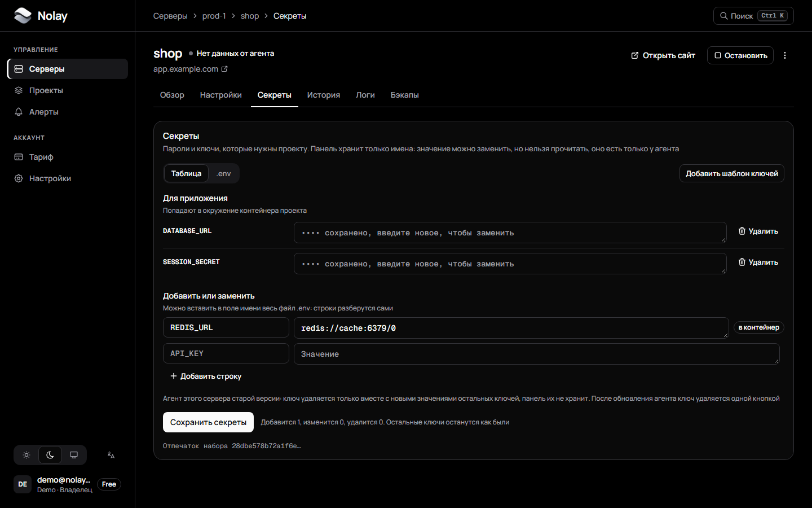Click SESSION_SECRET key name
The height and width of the screenshot is (508, 812).
click(x=191, y=262)
